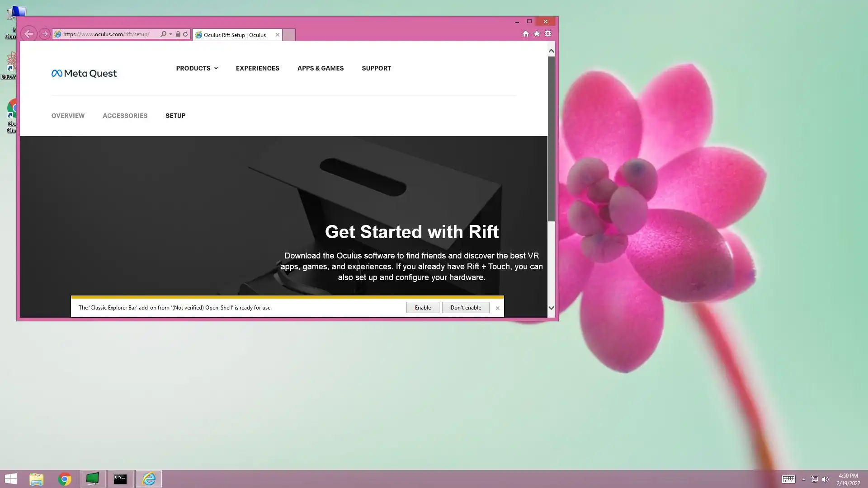868x488 pixels.
Task: Click the IE back arrow button
Action: (28, 34)
